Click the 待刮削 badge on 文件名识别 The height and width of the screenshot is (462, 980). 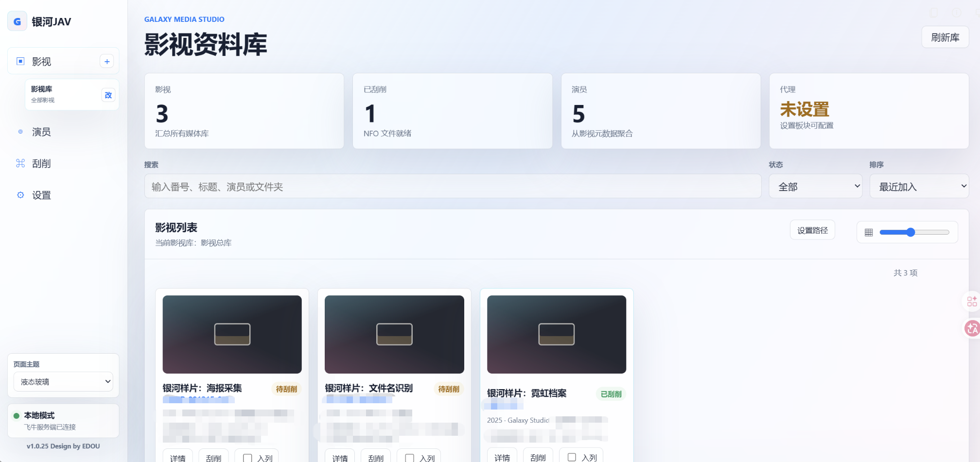(449, 389)
